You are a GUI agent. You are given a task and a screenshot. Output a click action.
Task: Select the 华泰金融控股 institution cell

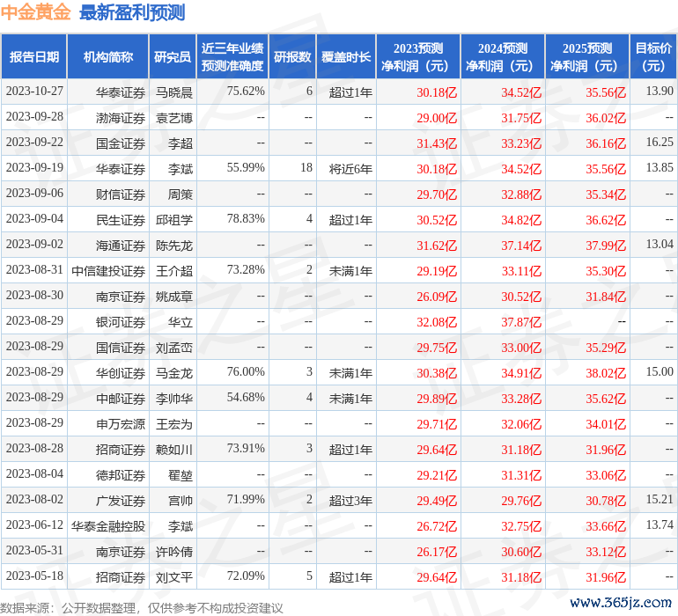pyautogui.click(x=108, y=525)
